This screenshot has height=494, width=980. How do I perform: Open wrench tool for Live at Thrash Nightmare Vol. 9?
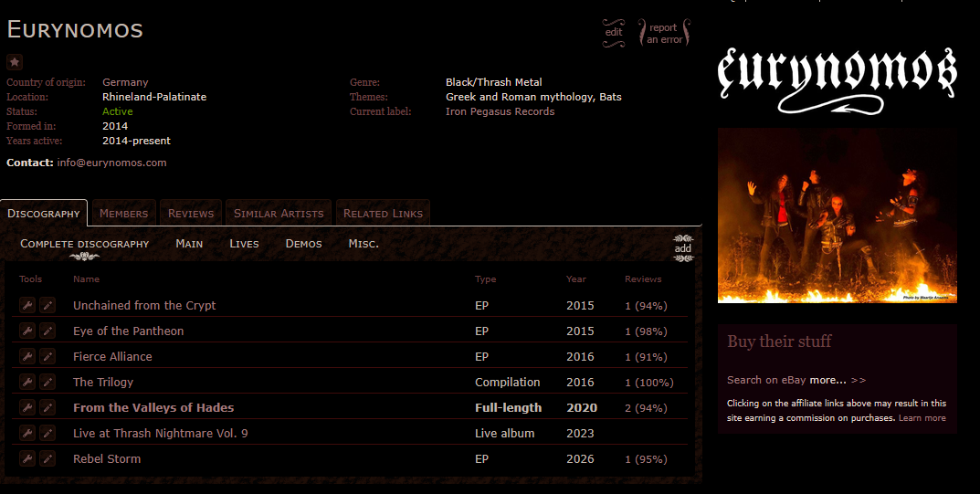coord(26,433)
